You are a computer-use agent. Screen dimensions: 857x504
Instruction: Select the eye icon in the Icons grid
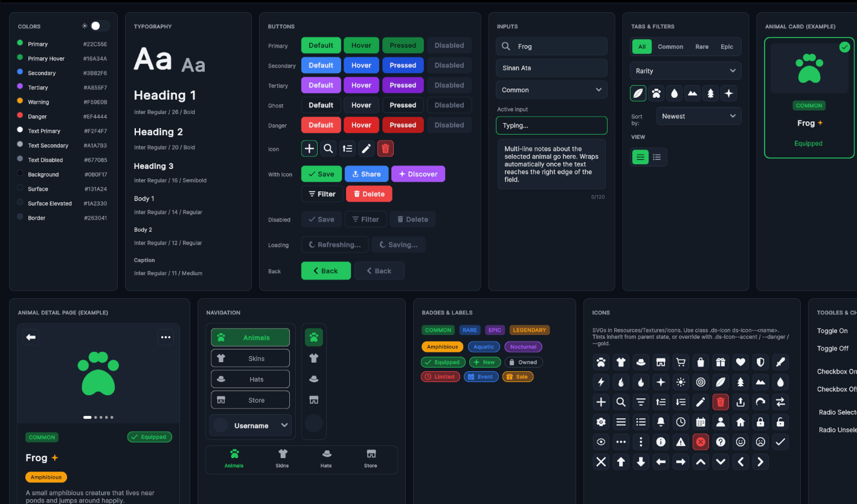pyautogui.click(x=601, y=442)
